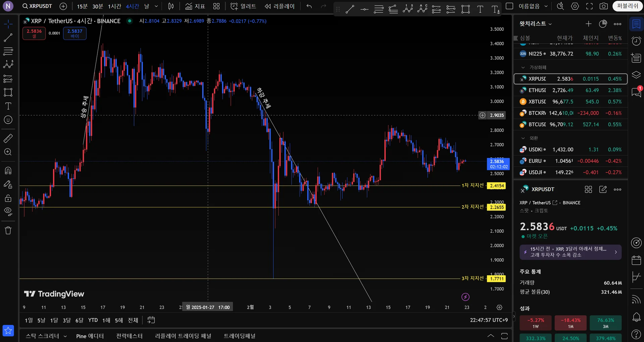Open the 스탁 스크리너 dropdown arrow
The image size is (644, 342).
pos(65,336)
